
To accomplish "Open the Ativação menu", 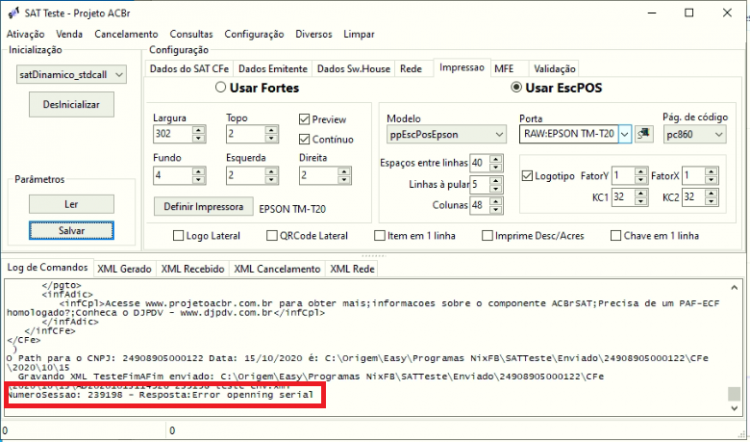I will 25,34.
